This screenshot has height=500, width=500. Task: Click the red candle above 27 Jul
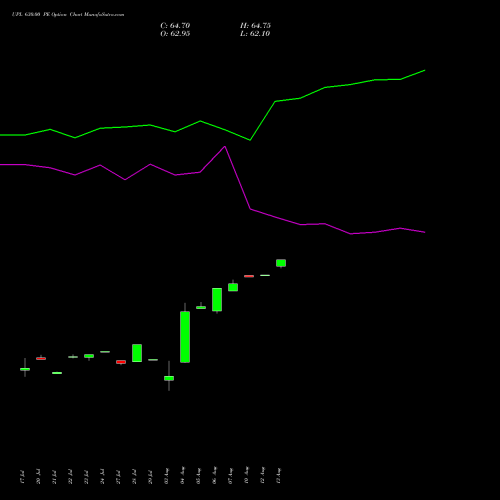pyautogui.click(x=121, y=362)
